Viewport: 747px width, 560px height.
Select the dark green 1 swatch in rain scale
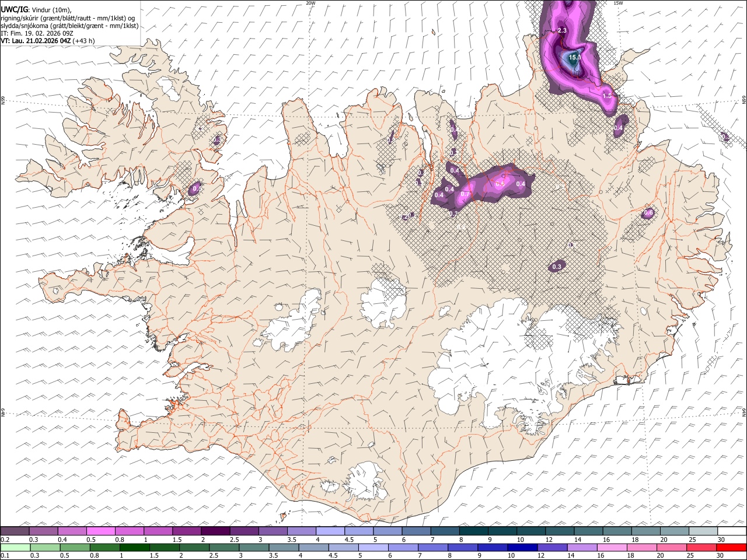click(x=135, y=547)
